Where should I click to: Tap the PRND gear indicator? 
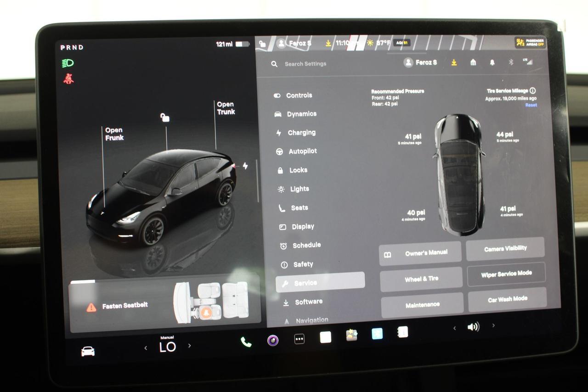(72, 47)
